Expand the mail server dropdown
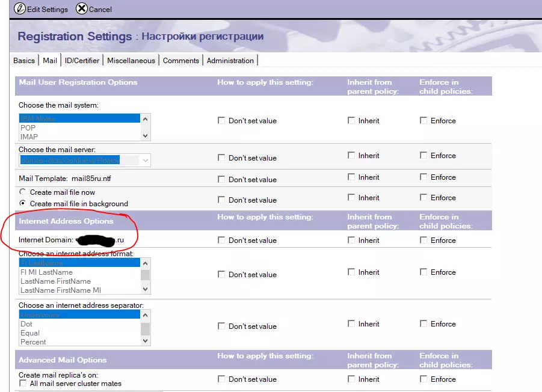This screenshot has height=392, width=542. [x=145, y=160]
